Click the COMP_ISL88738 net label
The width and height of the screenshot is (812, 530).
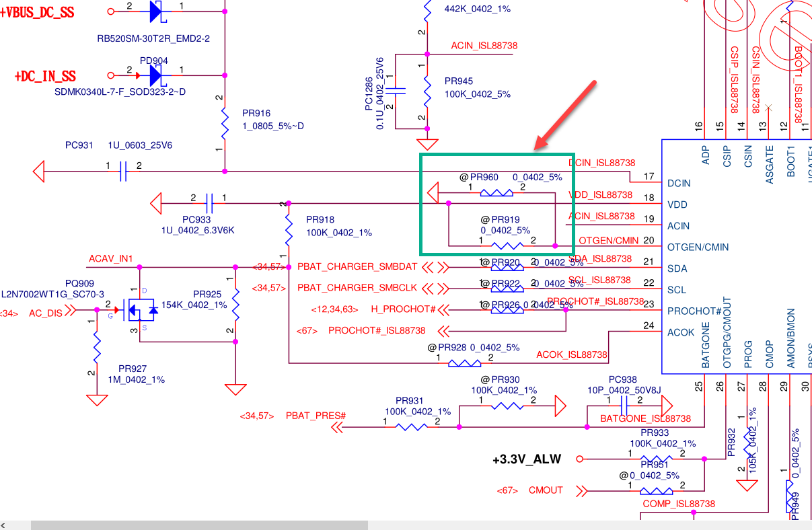[x=679, y=503]
